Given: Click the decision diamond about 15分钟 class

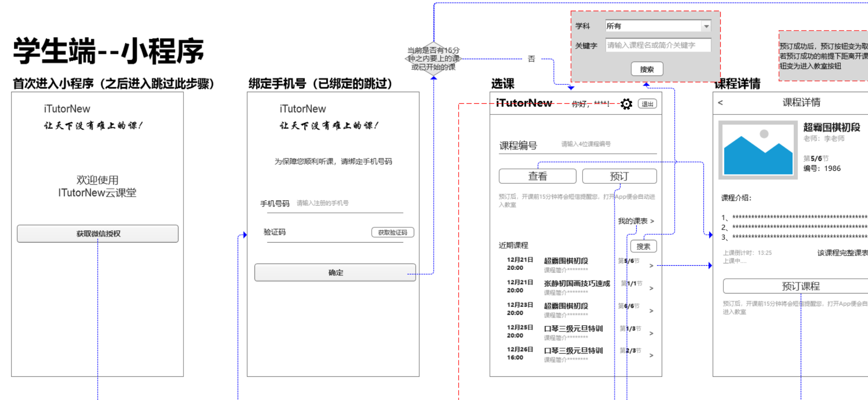Looking at the screenshot, I should [433, 59].
